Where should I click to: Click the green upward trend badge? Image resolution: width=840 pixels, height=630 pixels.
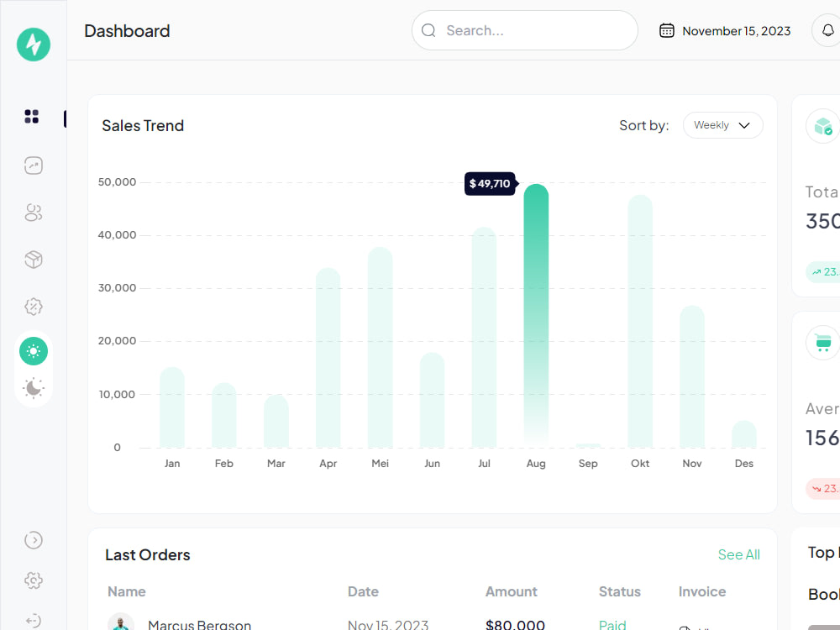823,271
